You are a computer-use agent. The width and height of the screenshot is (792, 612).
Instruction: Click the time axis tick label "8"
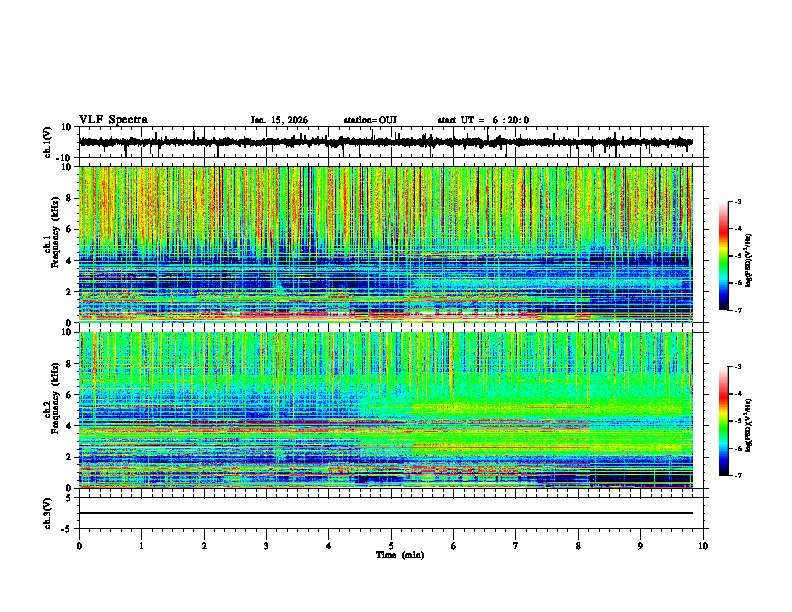point(578,546)
